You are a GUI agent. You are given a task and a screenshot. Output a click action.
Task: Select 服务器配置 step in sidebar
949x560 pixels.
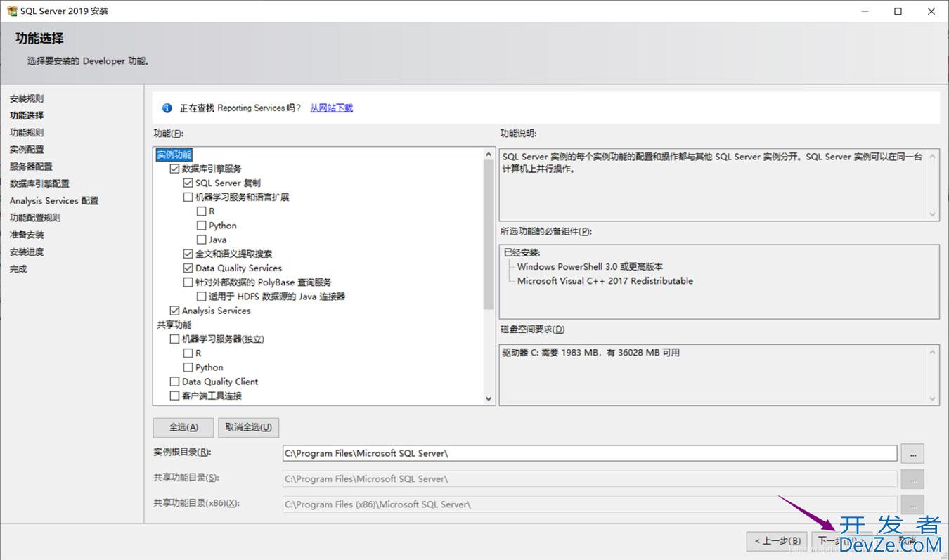point(31,167)
